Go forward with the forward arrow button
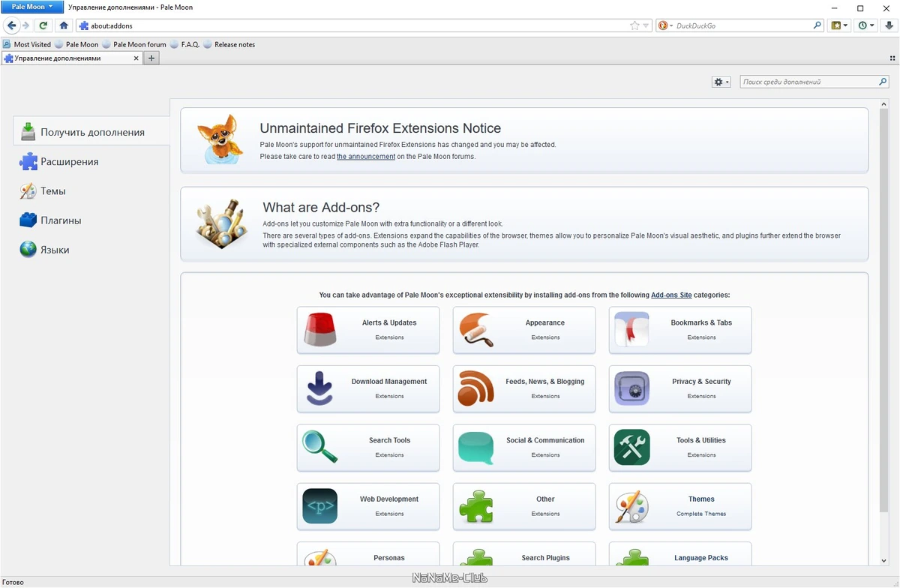 25,25
